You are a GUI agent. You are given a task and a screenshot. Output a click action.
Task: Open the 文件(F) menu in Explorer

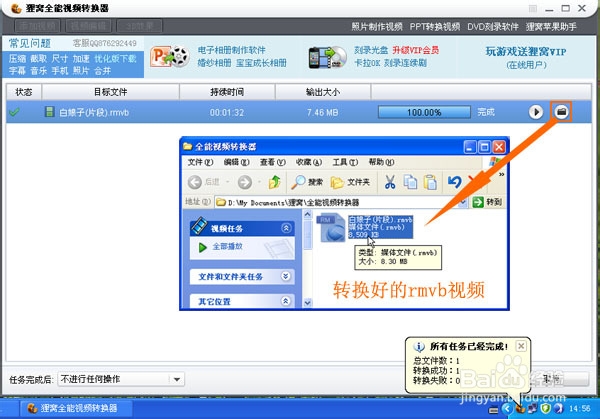point(200,162)
